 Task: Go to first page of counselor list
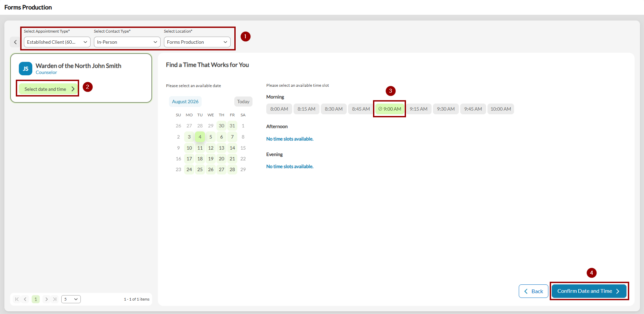coord(17,299)
